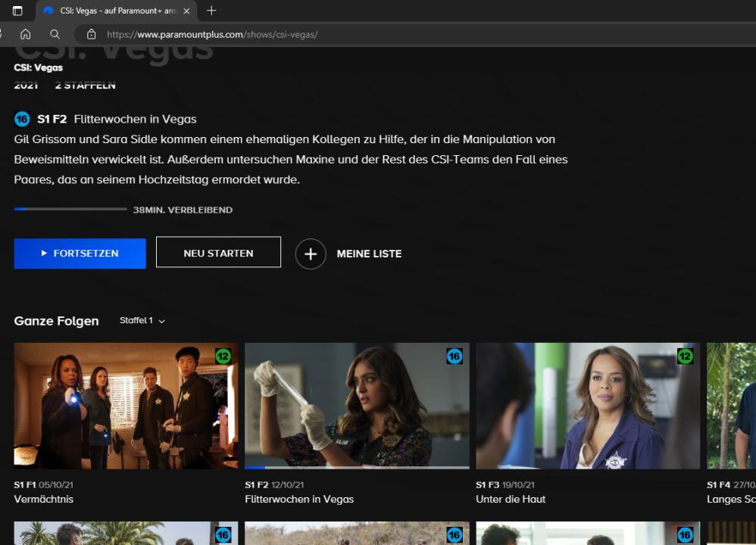
Task: Click the progress bar under the Flitterwochen thumbnail
Action: [x=358, y=468]
